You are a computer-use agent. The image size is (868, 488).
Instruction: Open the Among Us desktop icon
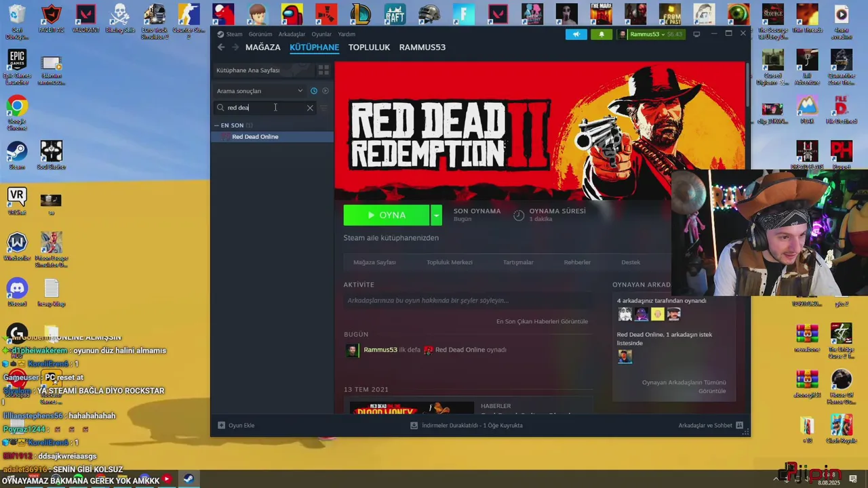pyautogui.click(x=292, y=14)
